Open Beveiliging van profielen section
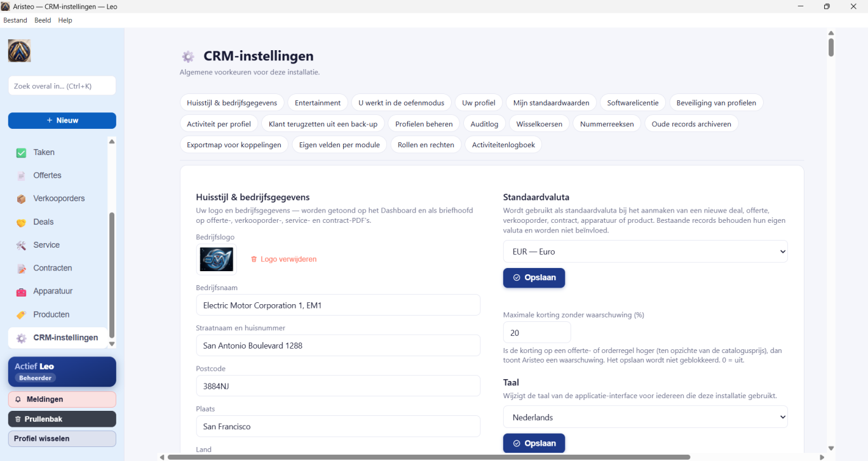 tap(716, 103)
